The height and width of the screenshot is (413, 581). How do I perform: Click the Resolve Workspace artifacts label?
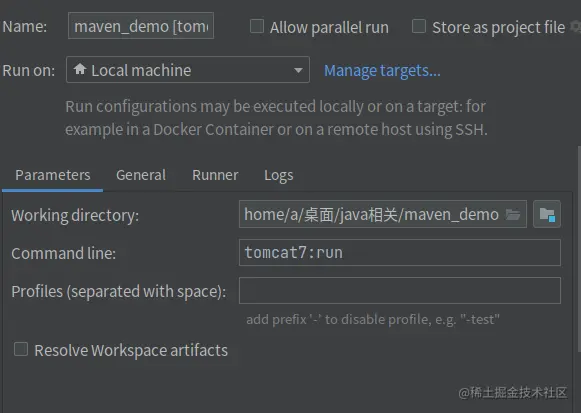(131, 350)
